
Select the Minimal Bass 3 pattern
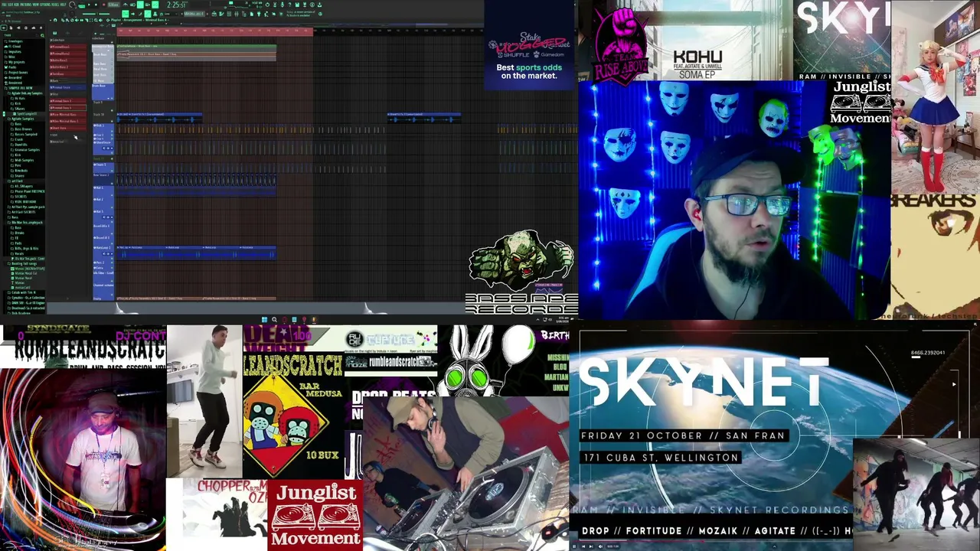pos(68,101)
